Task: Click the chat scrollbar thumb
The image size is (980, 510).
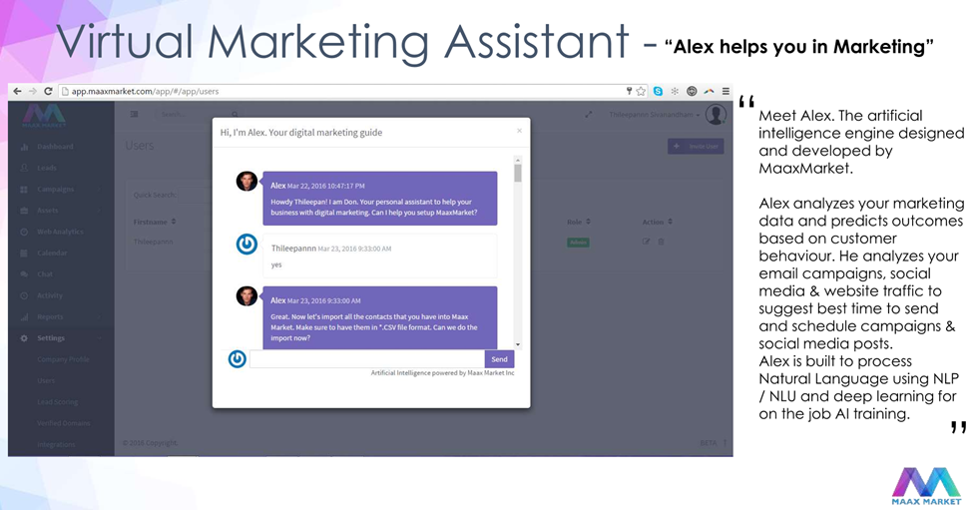Action: coord(518,173)
